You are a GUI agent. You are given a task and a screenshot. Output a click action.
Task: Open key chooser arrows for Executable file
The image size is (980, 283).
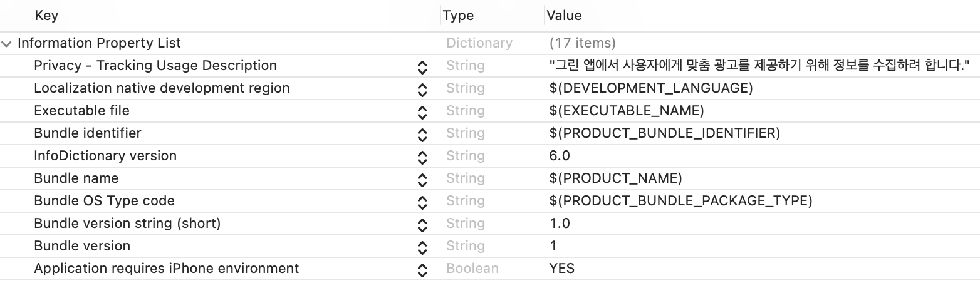[x=422, y=112]
